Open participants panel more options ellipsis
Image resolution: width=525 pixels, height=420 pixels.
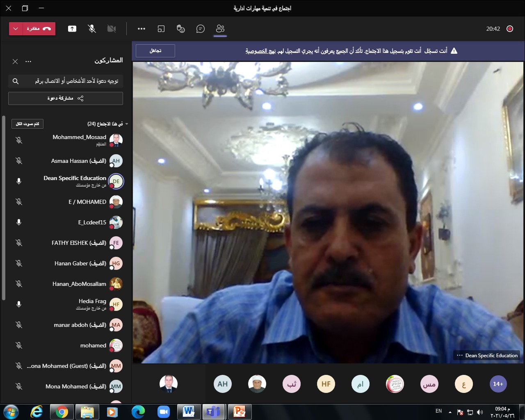pos(28,62)
